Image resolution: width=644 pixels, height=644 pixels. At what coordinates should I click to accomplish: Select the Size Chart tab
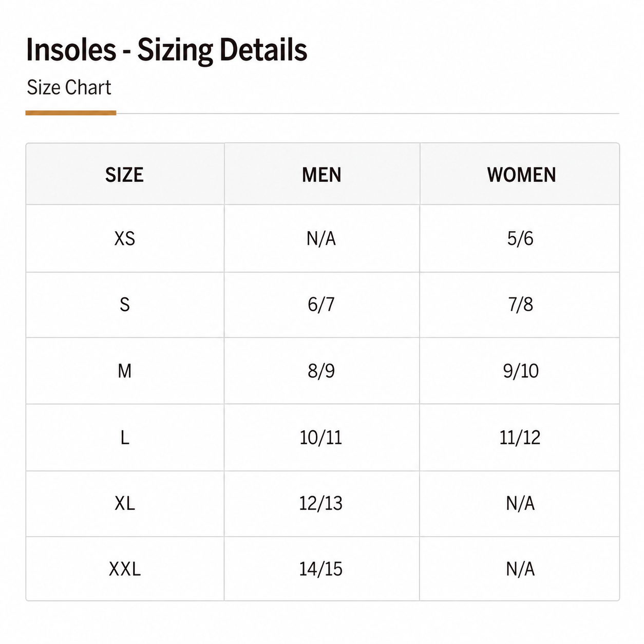coord(69,88)
